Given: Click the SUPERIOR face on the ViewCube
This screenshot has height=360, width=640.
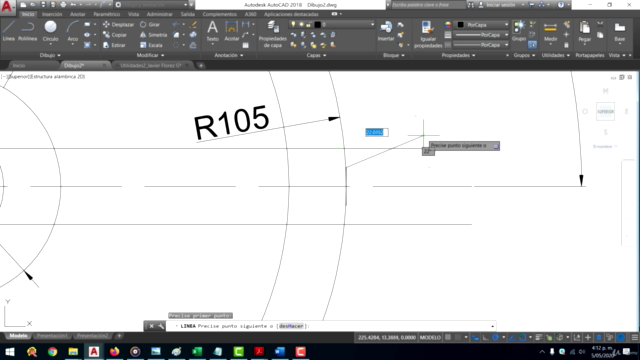Looking at the screenshot, I should tap(605, 111).
